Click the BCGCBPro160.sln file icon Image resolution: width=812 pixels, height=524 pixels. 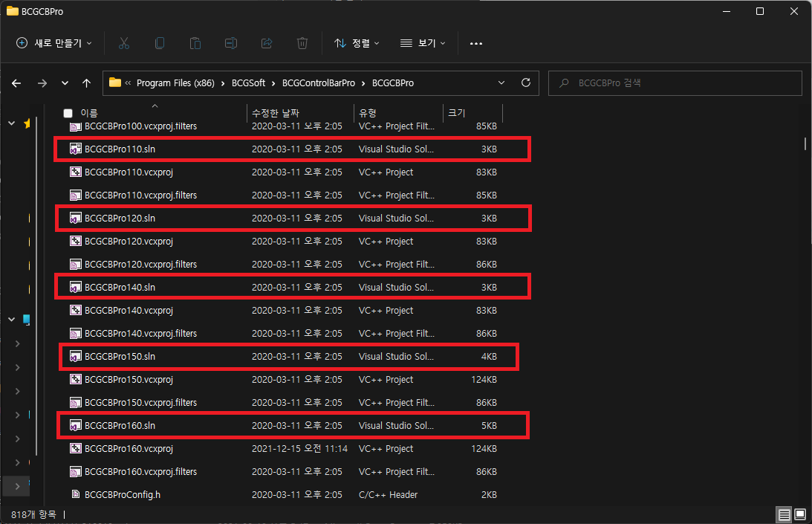(76, 426)
